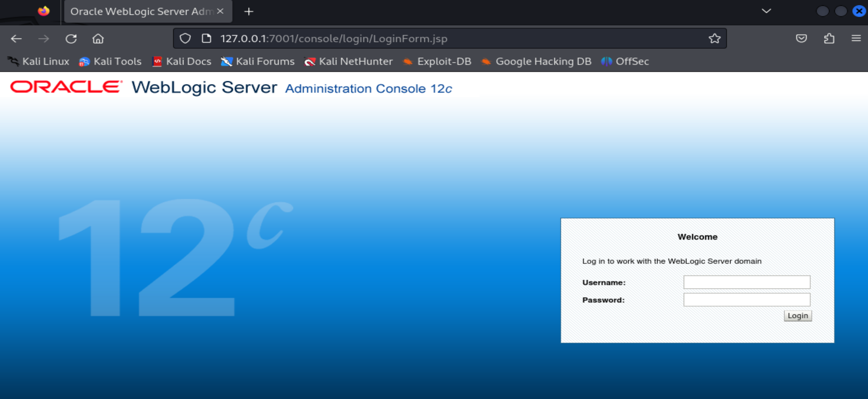The width and height of the screenshot is (868, 399).
Task: Open the Pocket save icon
Action: [801, 38]
